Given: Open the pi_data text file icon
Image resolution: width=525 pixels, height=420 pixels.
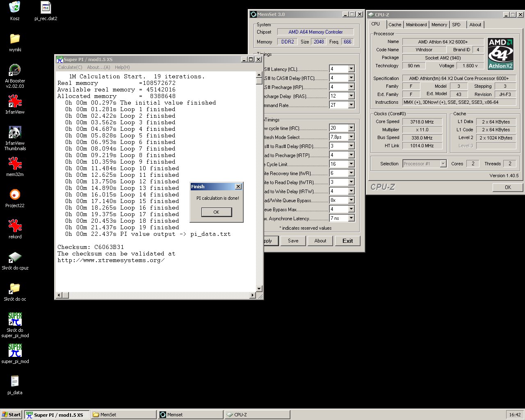Looking at the screenshot, I should [x=15, y=381].
